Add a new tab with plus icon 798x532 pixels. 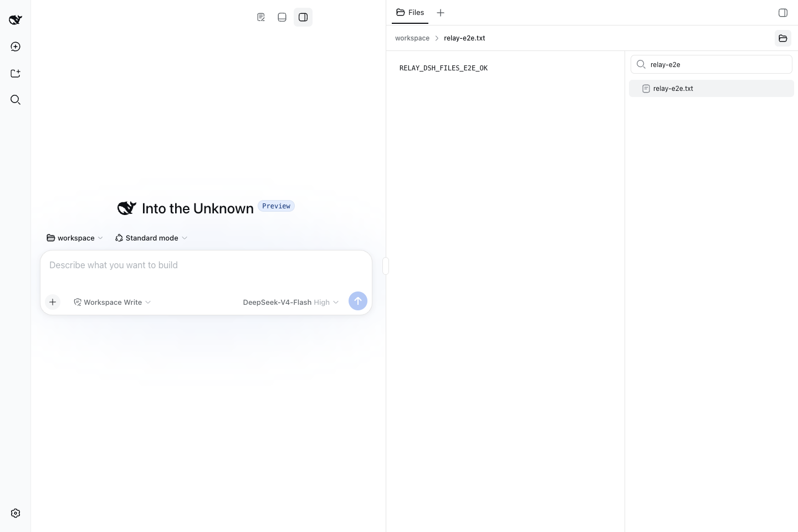tap(441, 13)
